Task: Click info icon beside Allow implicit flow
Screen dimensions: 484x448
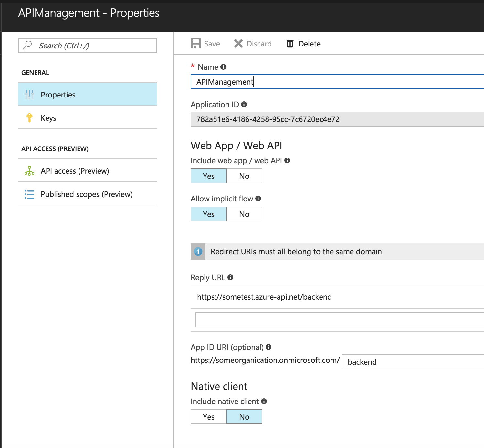Action: [258, 199]
